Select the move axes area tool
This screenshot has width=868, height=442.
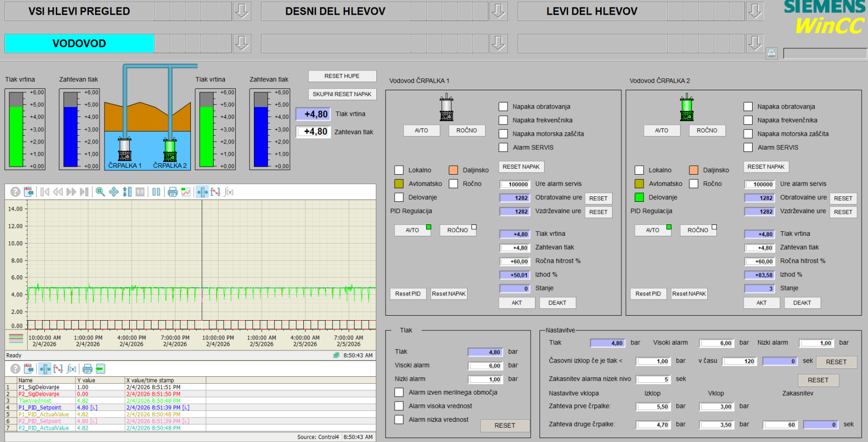(x=113, y=192)
